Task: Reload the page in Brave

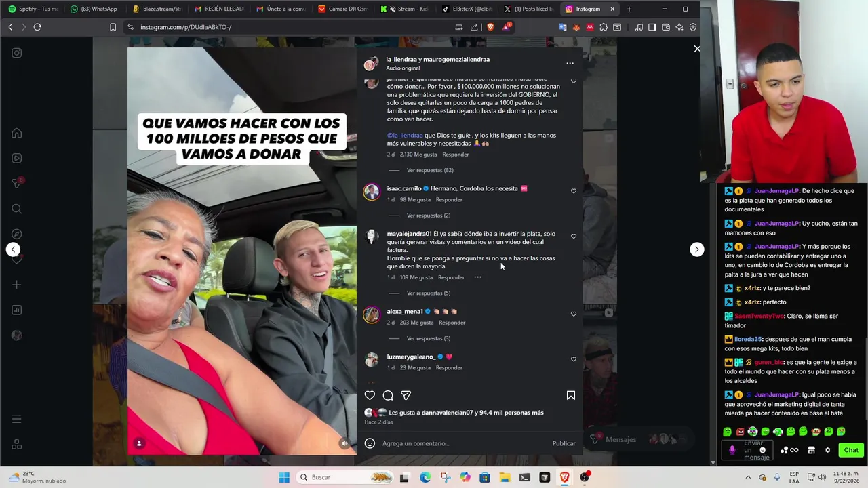Action: [x=37, y=27]
